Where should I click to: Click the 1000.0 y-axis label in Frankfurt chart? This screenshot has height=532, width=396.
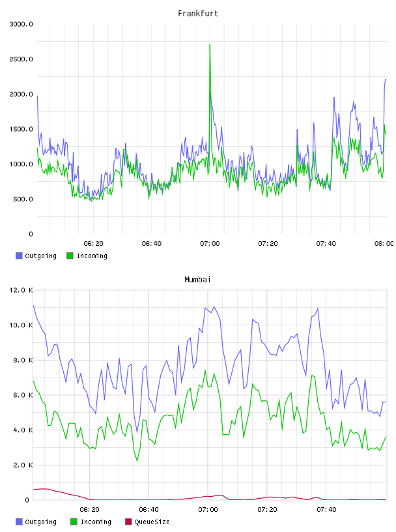pyautogui.click(x=21, y=164)
